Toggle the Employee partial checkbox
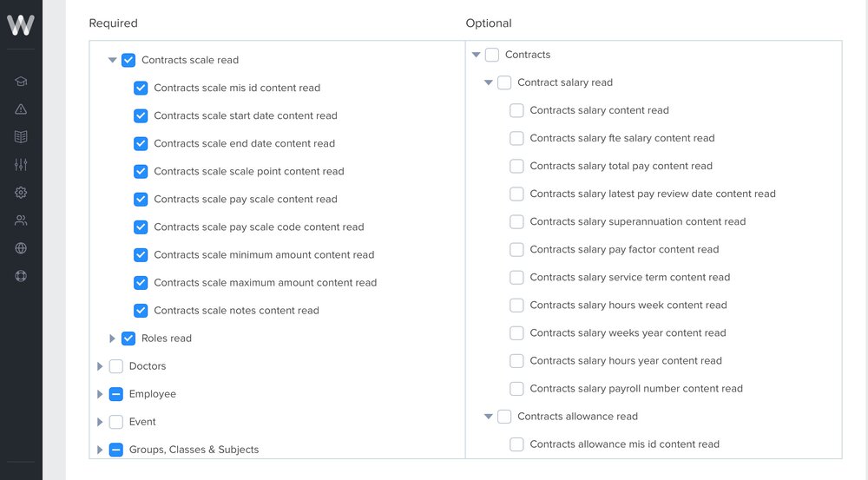This screenshot has height=480, width=868. click(116, 394)
